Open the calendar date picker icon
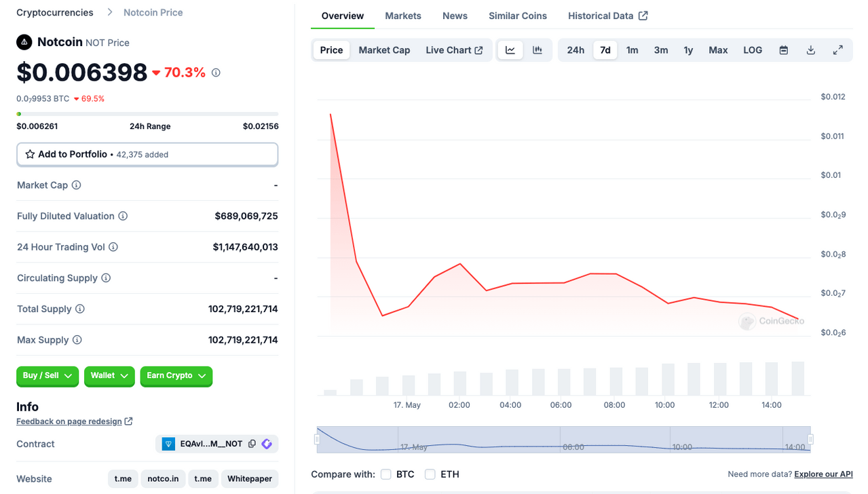 (x=783, y=50)
